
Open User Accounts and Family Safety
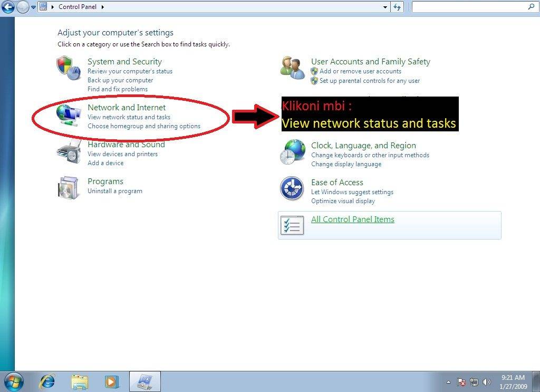(371, 61)
